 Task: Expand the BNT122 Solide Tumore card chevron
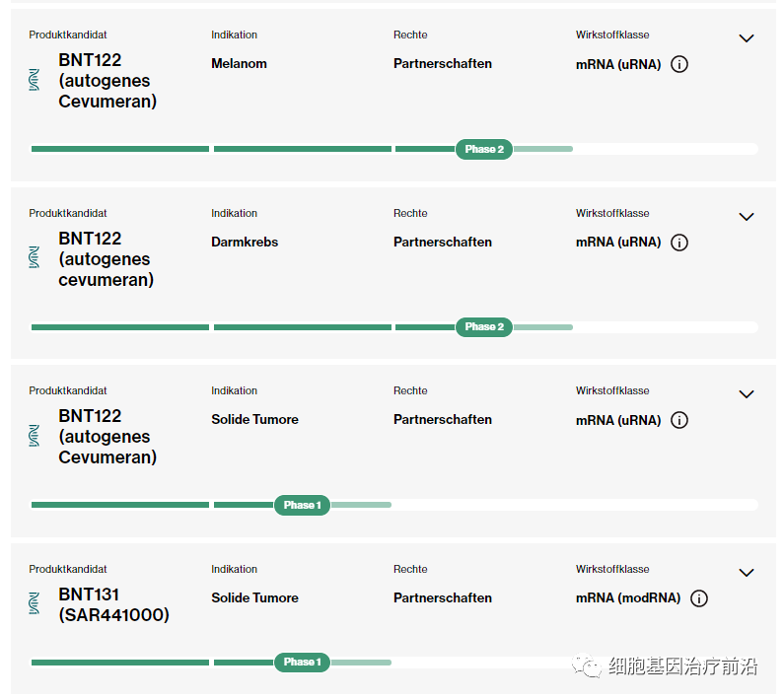click(747, 394)
